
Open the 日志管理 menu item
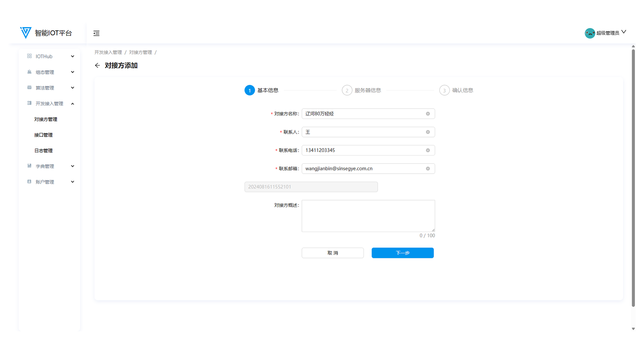pyautogui.click(x=43, y=150)
